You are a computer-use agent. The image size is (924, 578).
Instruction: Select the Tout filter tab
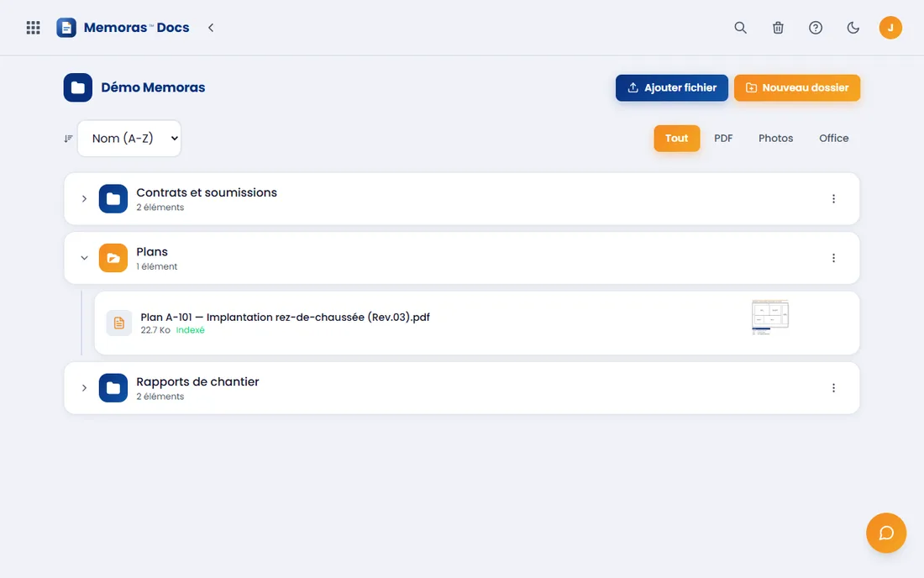pyautogui.click(x=676, y=139)
